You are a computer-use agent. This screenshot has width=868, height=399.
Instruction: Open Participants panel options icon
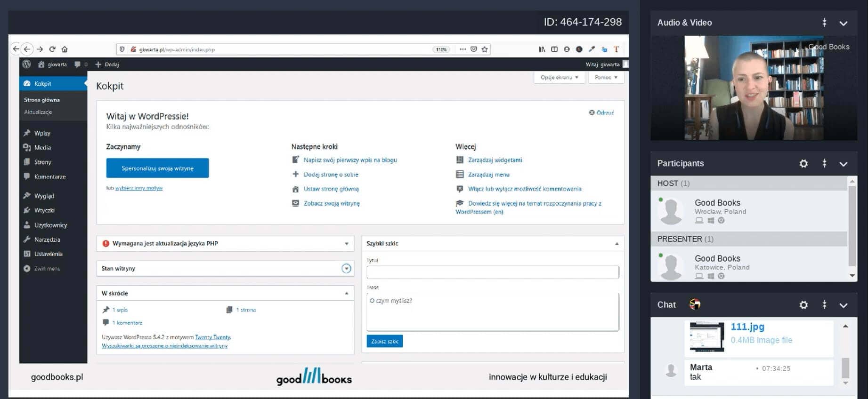click(x=824, y=163)
